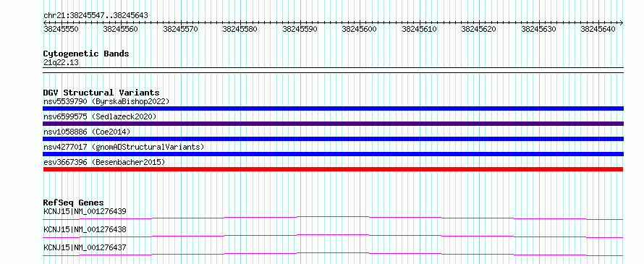Open the KCNJ15|NM_001276439 gene label
The width and height of the screenshot is (644, 264).
(x=85, y=211)
